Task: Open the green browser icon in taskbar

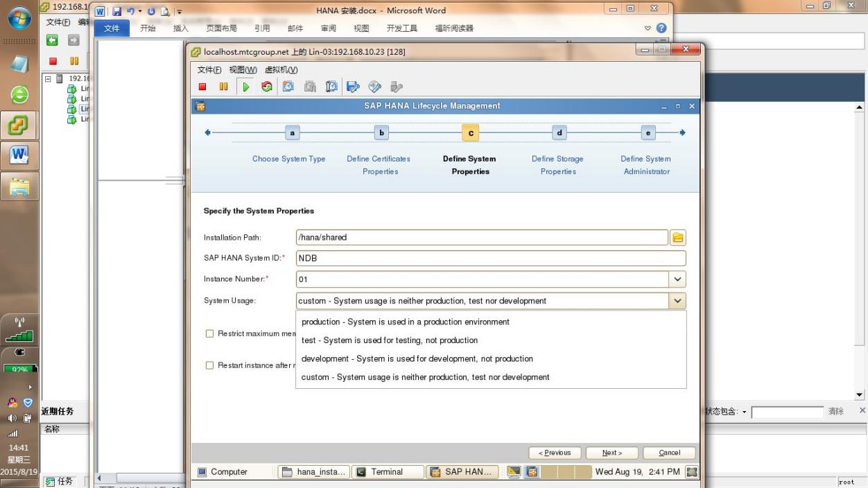Action: 19,94
